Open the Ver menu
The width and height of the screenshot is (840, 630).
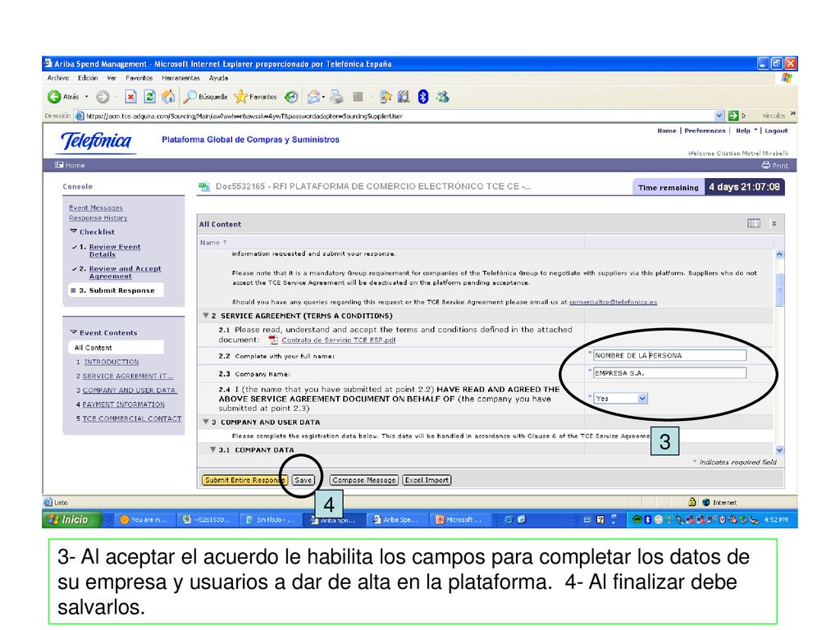click(112, 78)
